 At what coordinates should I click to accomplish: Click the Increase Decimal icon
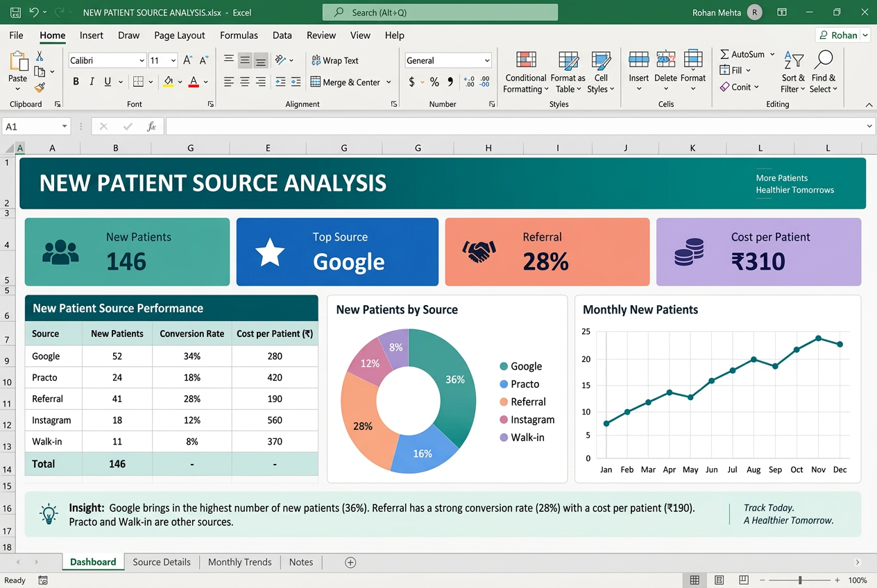(470, 82)
